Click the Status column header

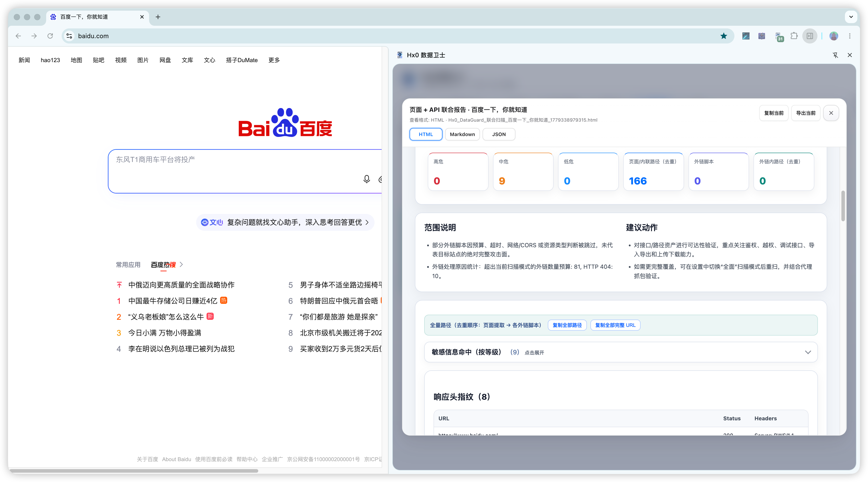coord(732,418)
